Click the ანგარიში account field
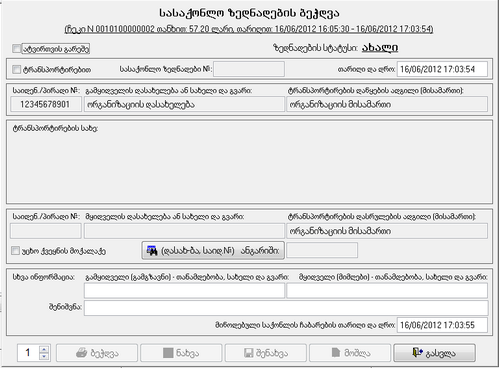The width and height of the screenshot is (499, 368). pyautogui.click(x=322, y=250)
